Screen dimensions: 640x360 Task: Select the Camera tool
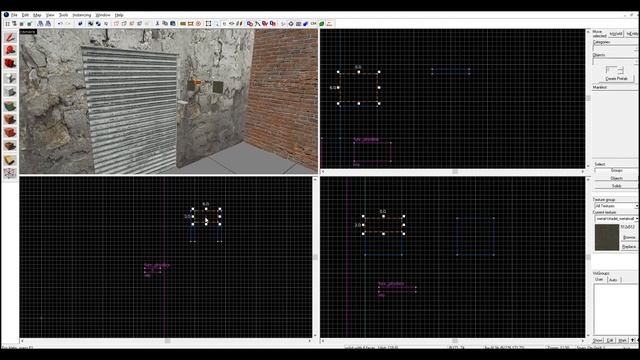pos(10,64)
